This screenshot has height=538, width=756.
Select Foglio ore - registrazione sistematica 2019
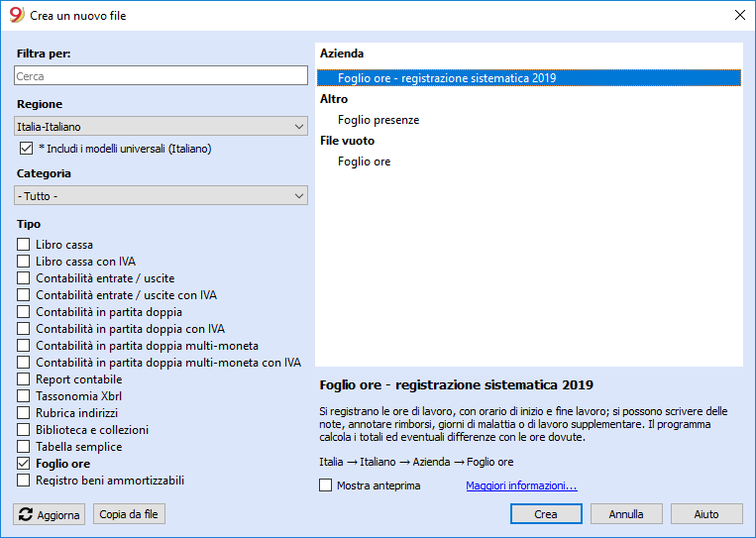coord(446,78)
